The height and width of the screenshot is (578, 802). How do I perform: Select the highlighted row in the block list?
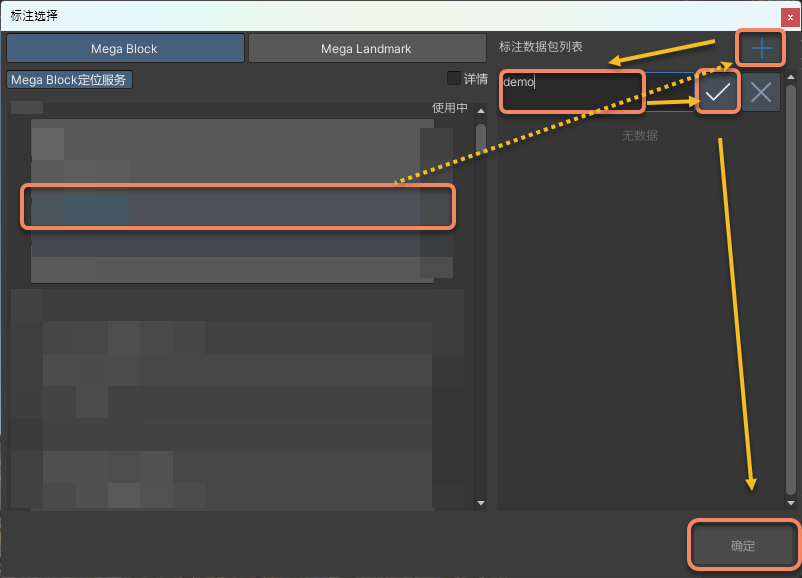tap(238, 207)
